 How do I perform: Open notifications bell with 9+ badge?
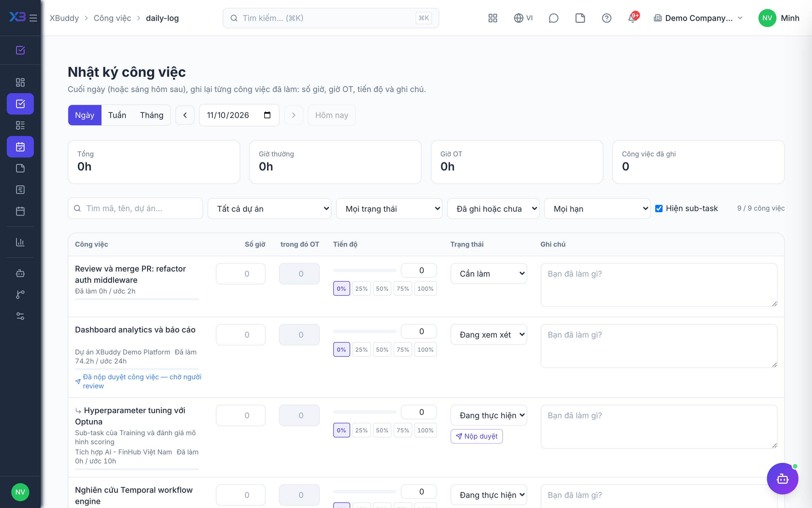633,17
